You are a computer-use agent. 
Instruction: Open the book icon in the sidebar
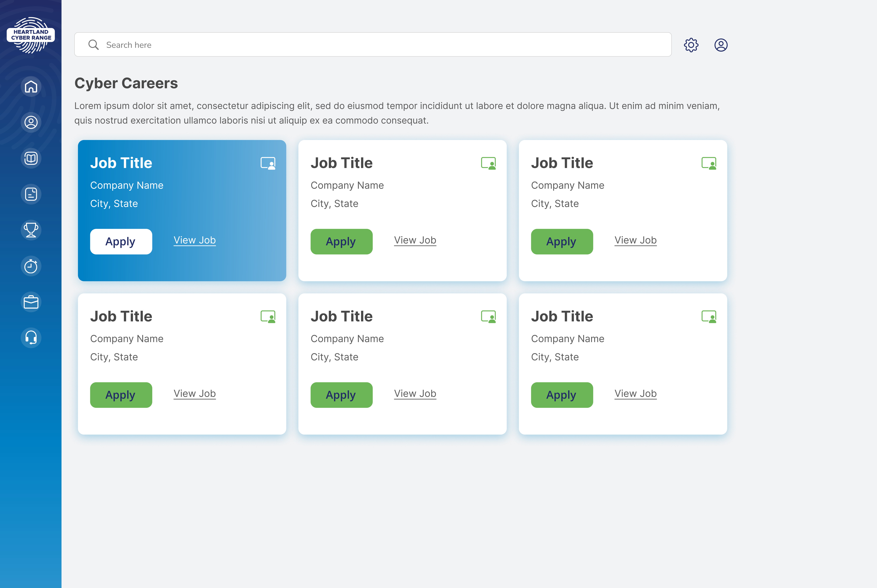(31, 158)
